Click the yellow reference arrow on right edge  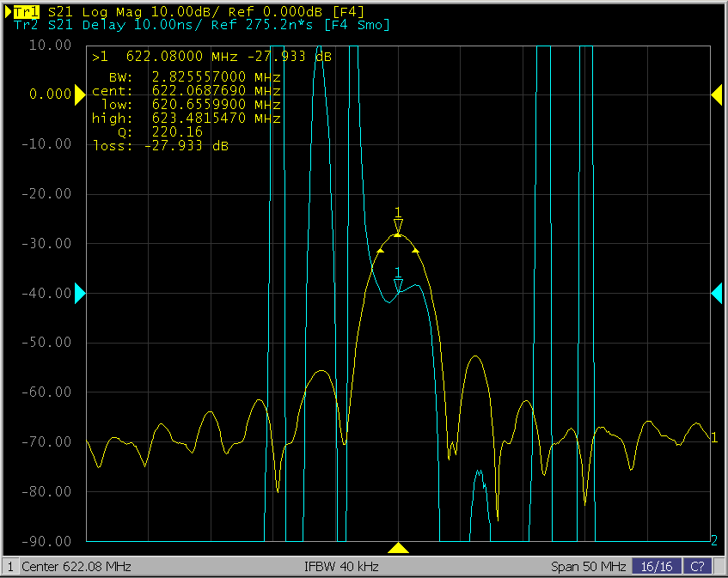(716, 94)
